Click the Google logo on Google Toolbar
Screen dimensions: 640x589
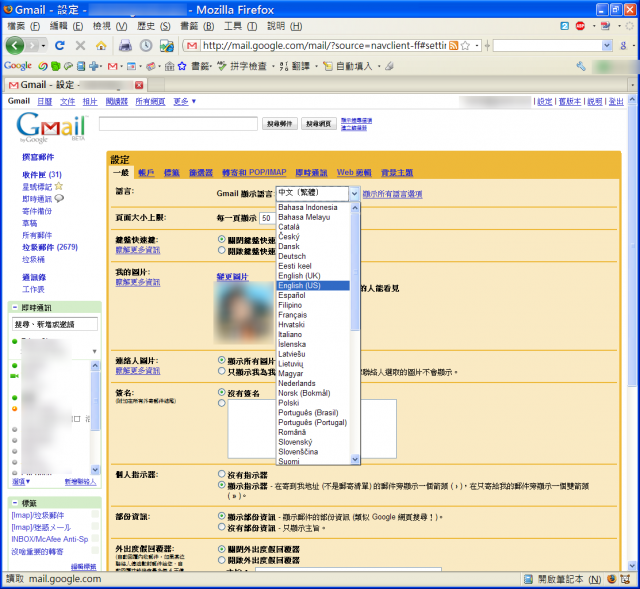pyautogui.click(x=18, y=66)
